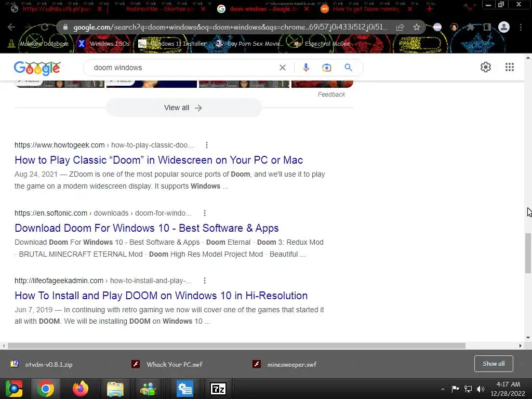Click the horizontal scrollbar thumb
This screenshot has width=532, height=399.
236,345
